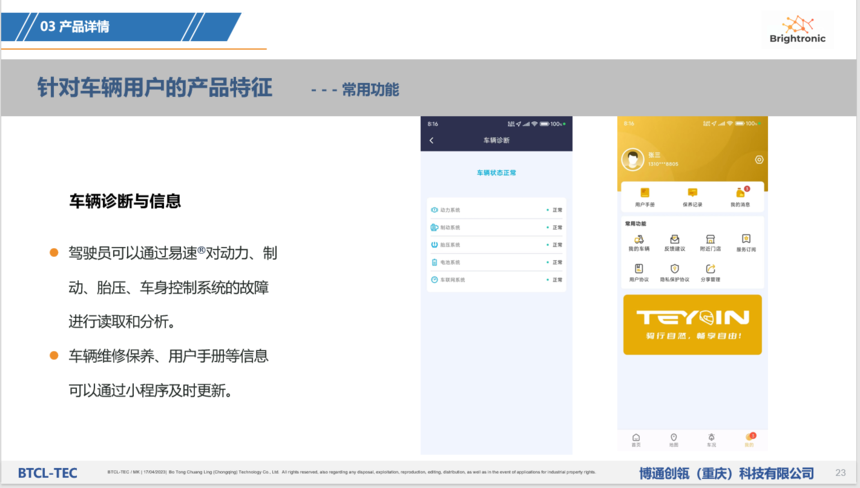This screenshot has height=488, width=860.
Task: Switch to 地图 map tab
Action: pyautogui.click(x=674, y=440)
